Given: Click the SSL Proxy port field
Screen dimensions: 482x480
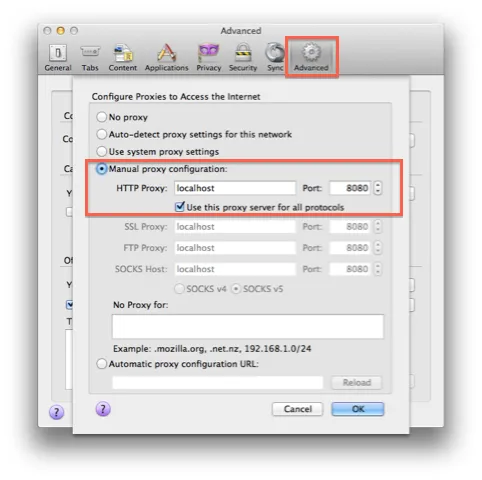Looking at the screenshot, I should pos(350,227).
